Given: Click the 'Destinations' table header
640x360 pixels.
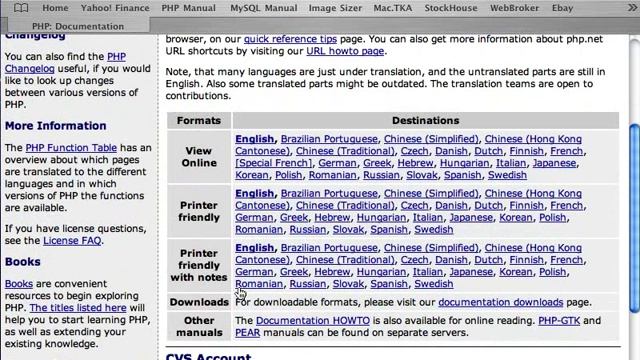Looking at the screenshot, I should click(426, 120).
